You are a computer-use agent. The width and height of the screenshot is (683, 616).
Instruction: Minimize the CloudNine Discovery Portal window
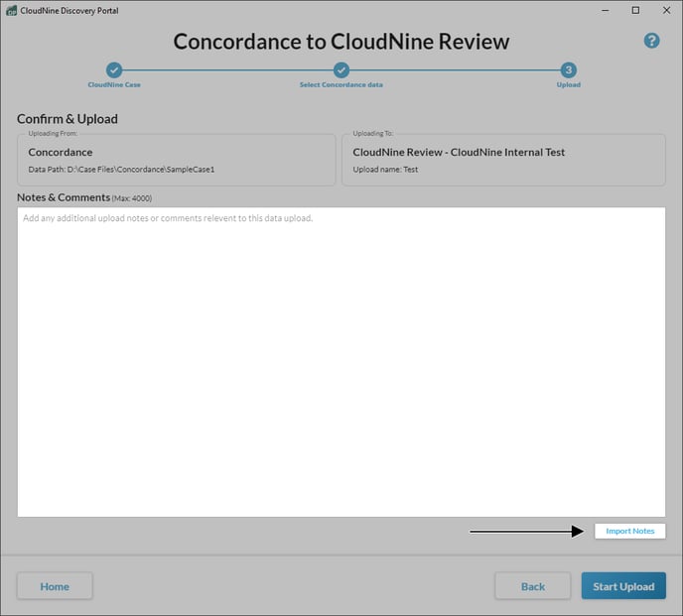coord(605,11)
